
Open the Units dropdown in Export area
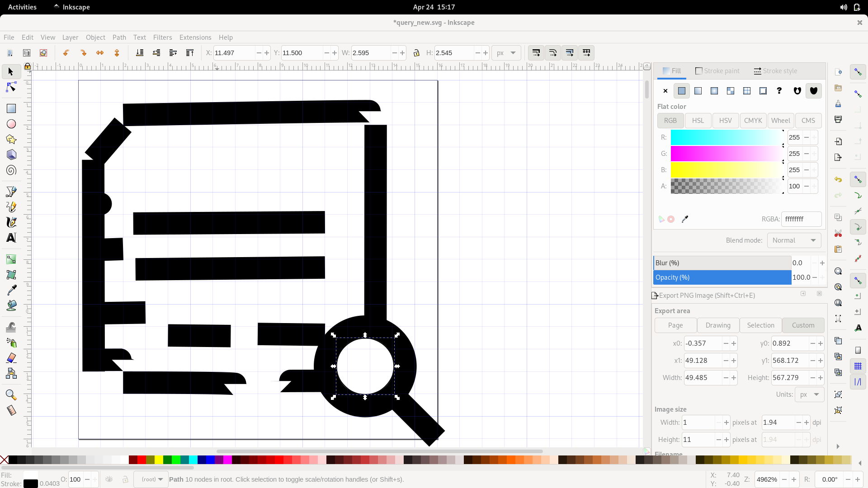pos(809,394)
